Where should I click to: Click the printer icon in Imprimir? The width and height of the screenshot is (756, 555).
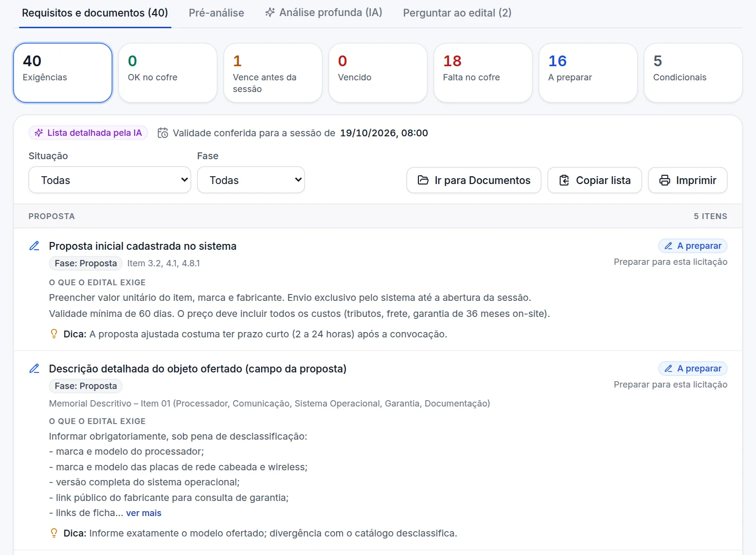click(665, 180)
